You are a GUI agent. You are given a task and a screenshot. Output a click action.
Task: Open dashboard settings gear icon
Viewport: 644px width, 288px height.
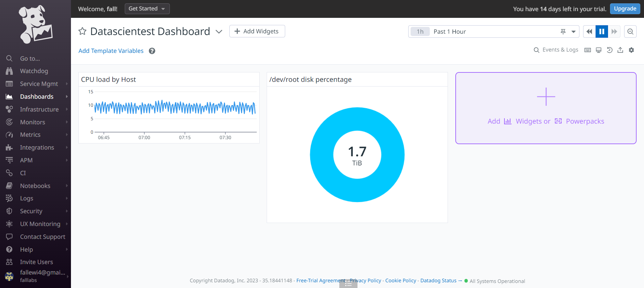click(632, 50)
